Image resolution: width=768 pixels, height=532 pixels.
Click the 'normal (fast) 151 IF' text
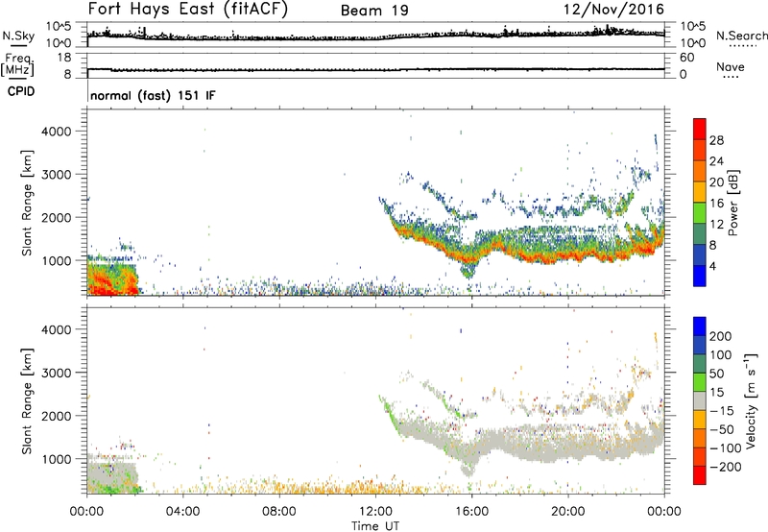[x=153, y=95]
